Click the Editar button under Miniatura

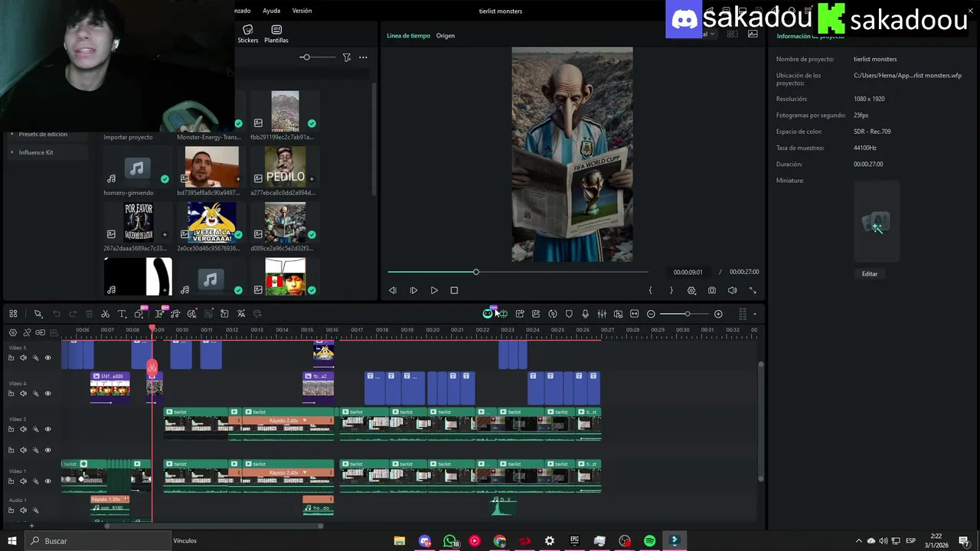pos(870,274)
